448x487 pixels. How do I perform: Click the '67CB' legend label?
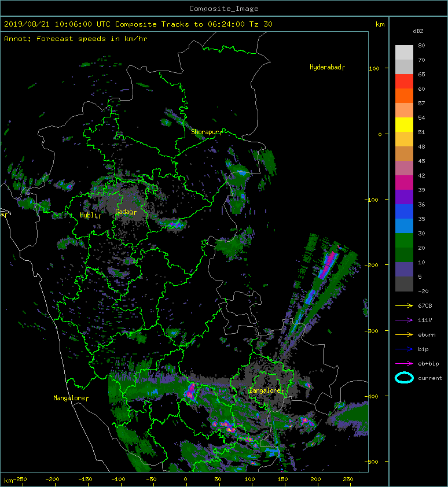tap(425, 306)
